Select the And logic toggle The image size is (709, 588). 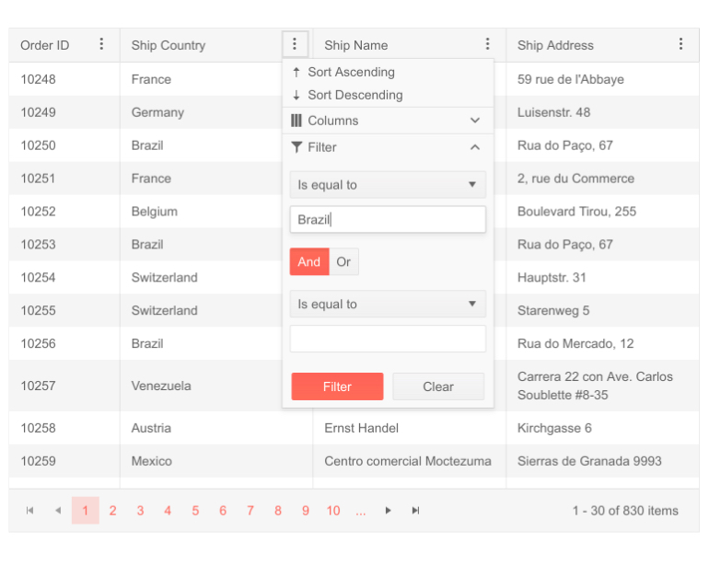click(309, 262)
